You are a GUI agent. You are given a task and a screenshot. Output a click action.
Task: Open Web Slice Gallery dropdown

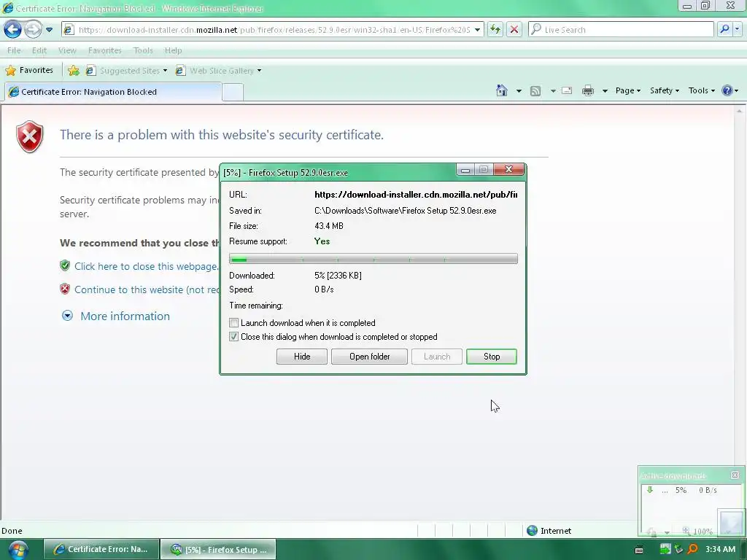[218, 71]
